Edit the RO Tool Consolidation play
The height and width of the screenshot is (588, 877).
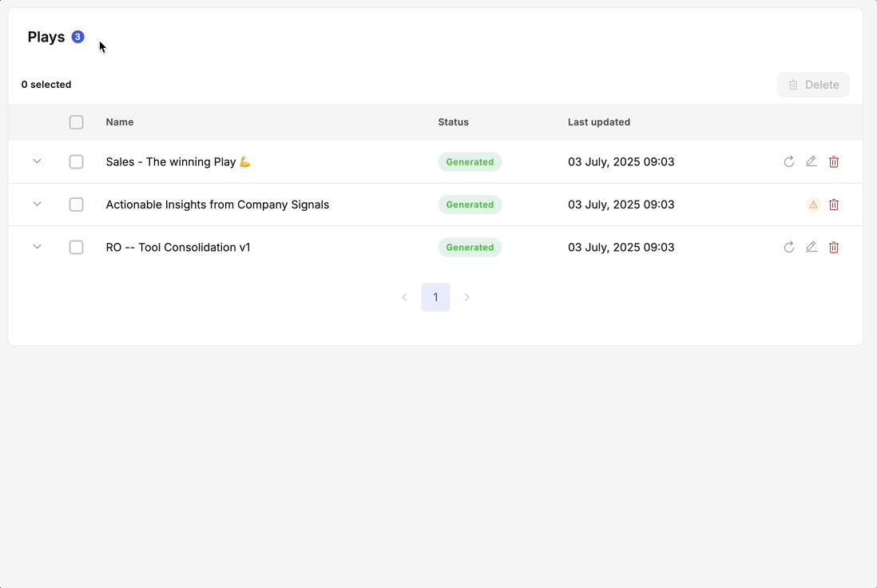pyautogui.click(x=812, y=247)
